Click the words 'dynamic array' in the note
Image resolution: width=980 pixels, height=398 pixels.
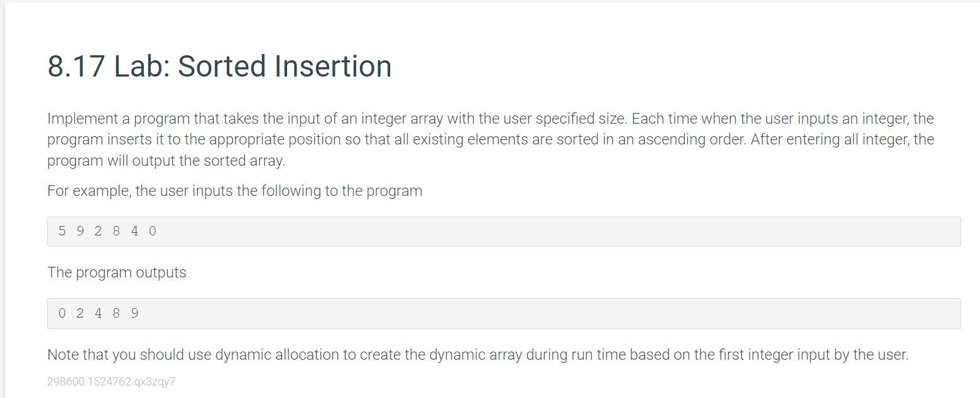click(476, 355)
